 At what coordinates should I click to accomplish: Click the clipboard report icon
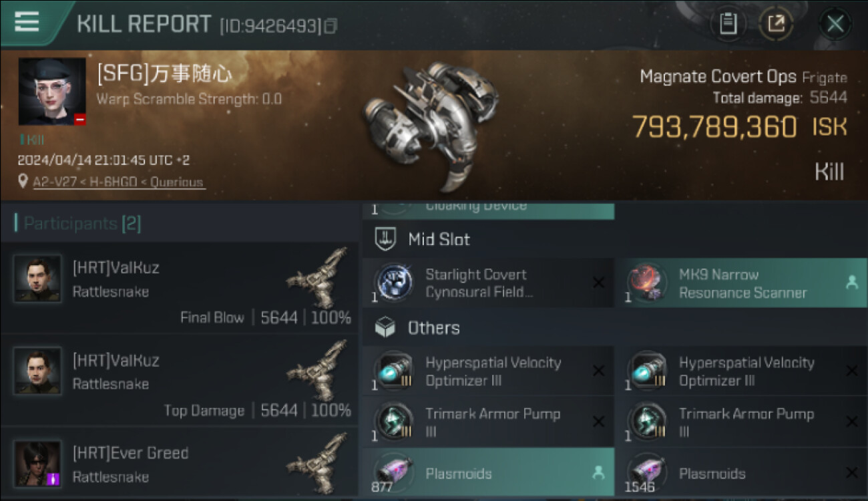tap(728, 24)
